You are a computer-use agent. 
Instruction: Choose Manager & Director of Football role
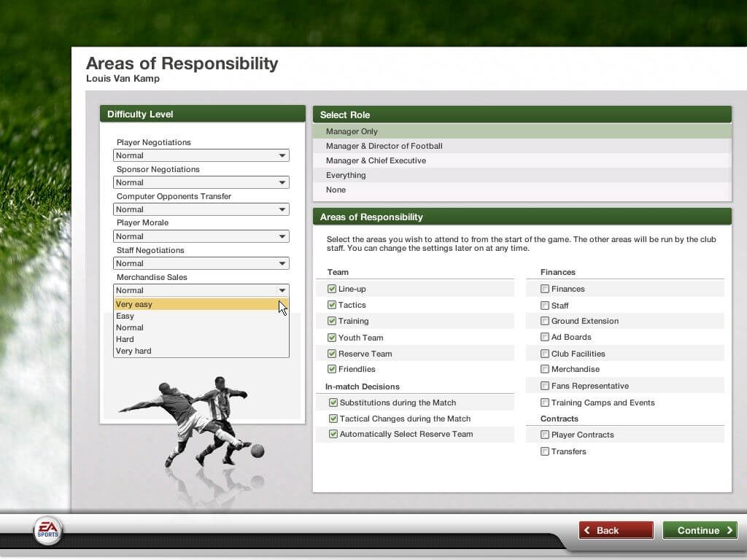(x=522, y=146)
